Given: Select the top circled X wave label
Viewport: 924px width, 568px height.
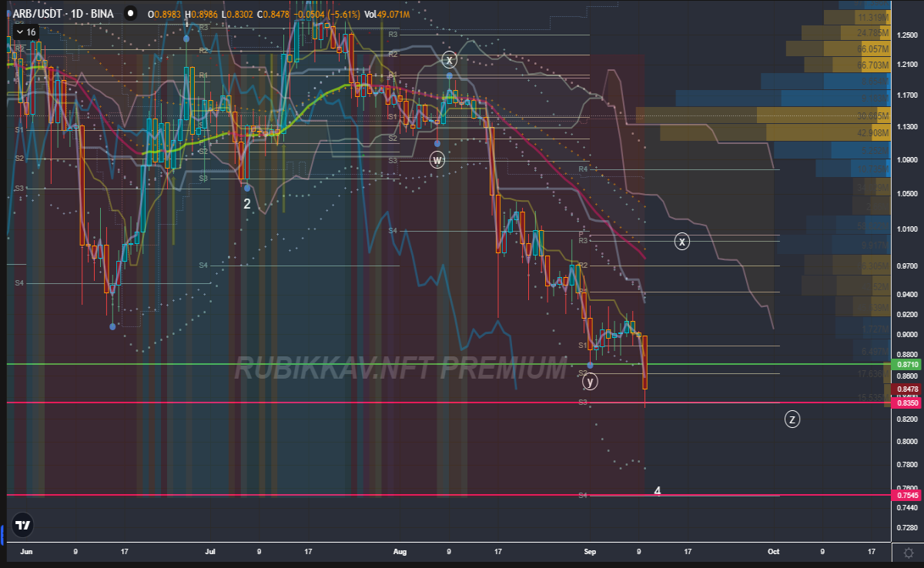Looking at the screenshot, I should click(450, 59).
